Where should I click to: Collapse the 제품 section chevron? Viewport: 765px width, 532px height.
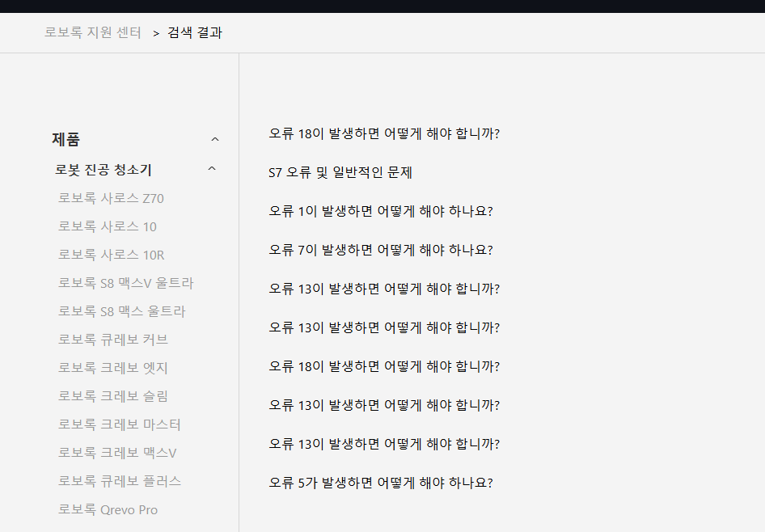pos(214,139)
